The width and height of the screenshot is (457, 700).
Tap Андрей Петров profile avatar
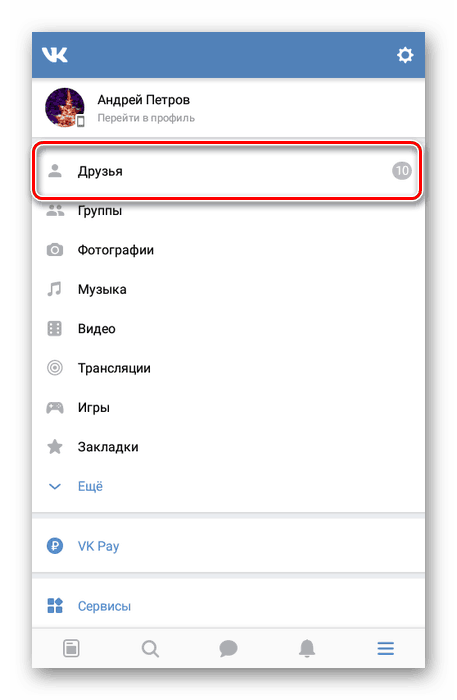click(65, 108)
